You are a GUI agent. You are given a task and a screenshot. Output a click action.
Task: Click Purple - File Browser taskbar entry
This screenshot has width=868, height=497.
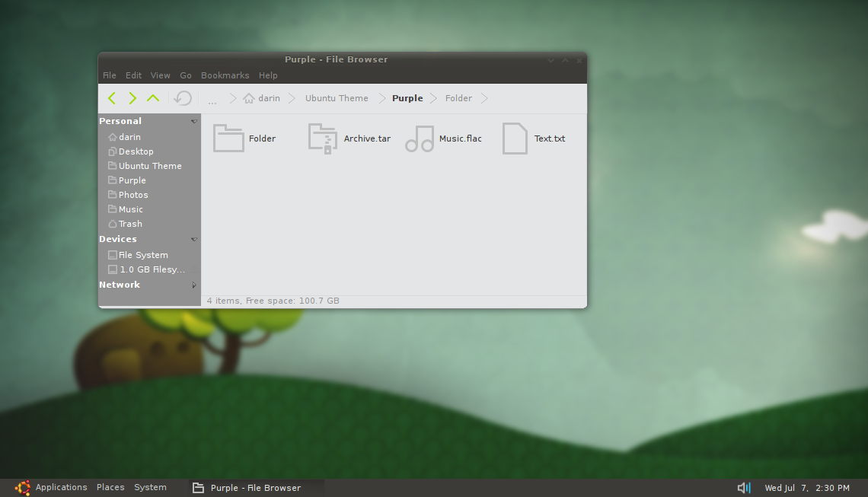(x=256, y=488)
